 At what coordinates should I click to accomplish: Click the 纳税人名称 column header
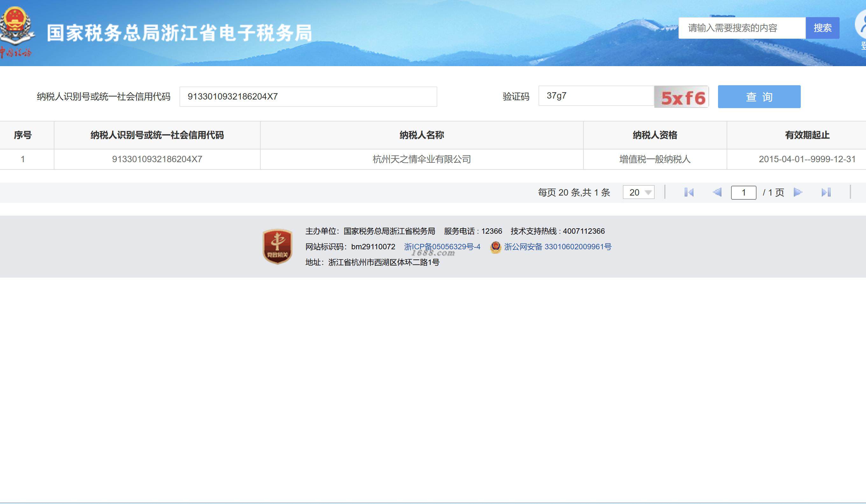pyautogui.click(x=421, y=135)
